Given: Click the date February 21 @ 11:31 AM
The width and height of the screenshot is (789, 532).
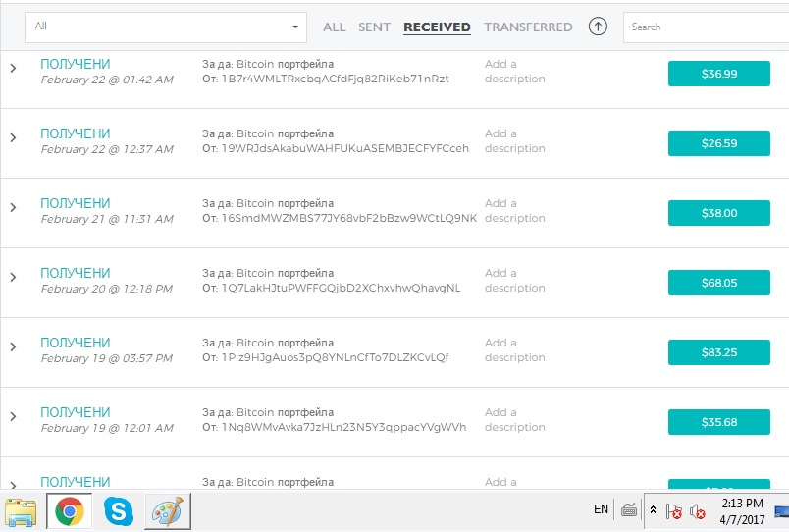Looking at the screenshot, I should 107,219.
